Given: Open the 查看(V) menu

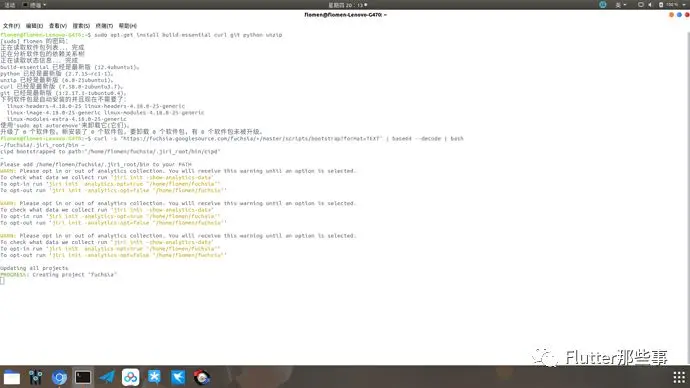Looking at the screenshot, I should (x=58, y=26).
